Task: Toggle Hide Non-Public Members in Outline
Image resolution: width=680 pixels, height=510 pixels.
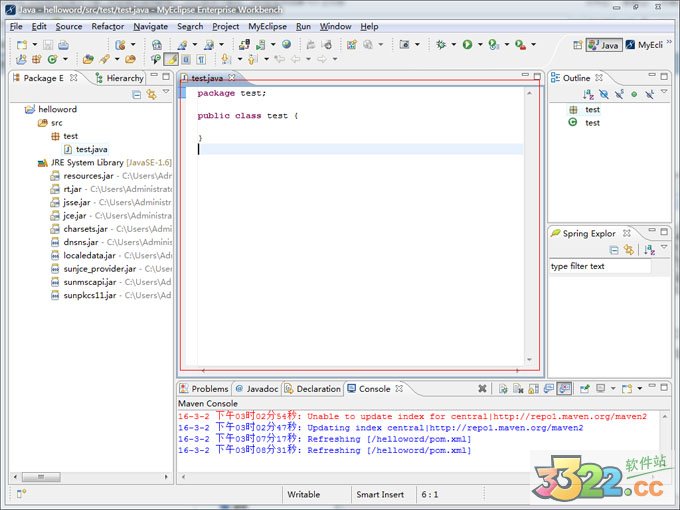Action: pyautogui.click(x=634, y=94)
